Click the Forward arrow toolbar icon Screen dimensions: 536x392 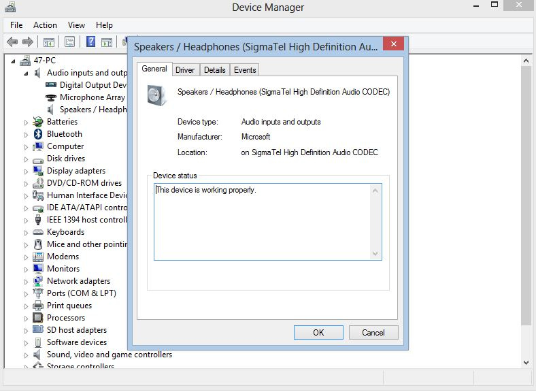tap(29, 42)
